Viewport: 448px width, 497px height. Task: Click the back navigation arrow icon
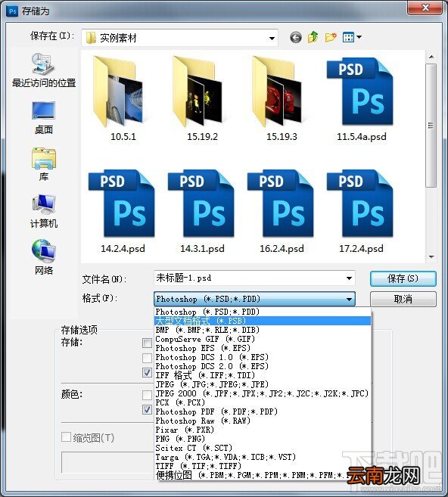click(295, 38)
